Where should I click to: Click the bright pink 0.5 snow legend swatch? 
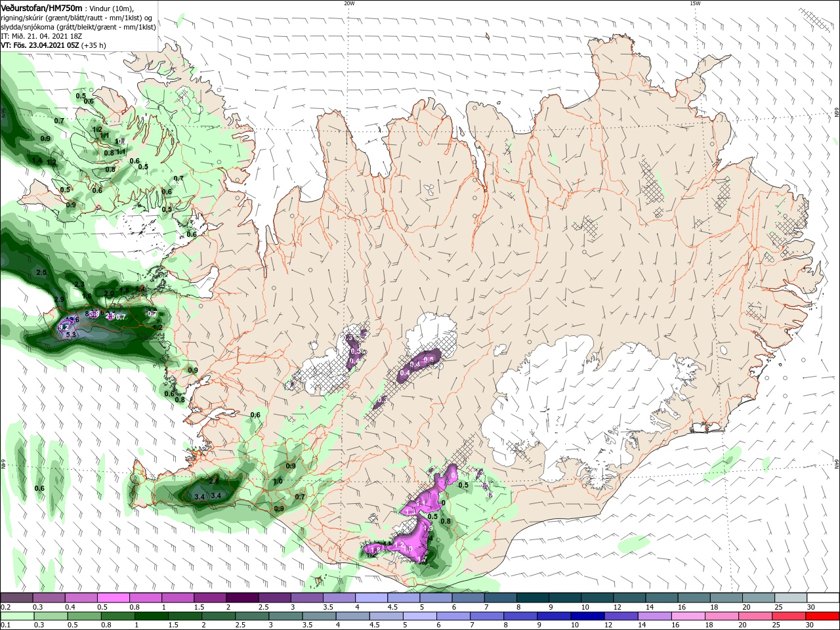113,597
